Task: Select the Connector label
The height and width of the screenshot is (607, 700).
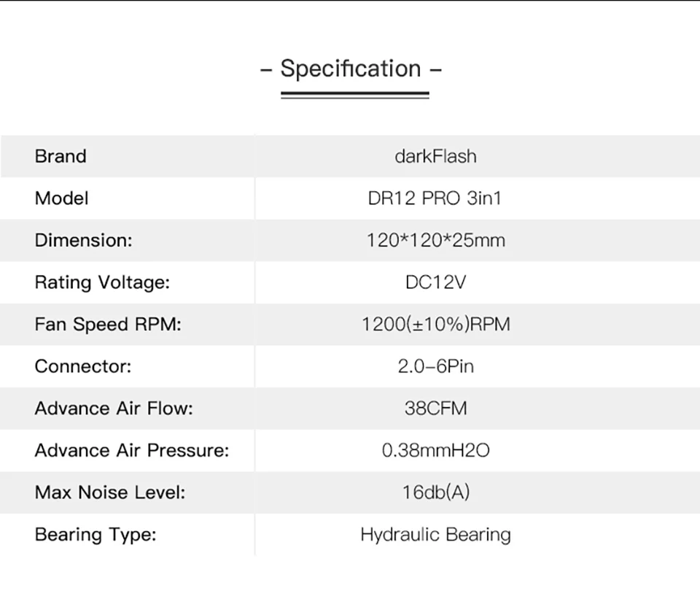Action: (x=83, y=366)
